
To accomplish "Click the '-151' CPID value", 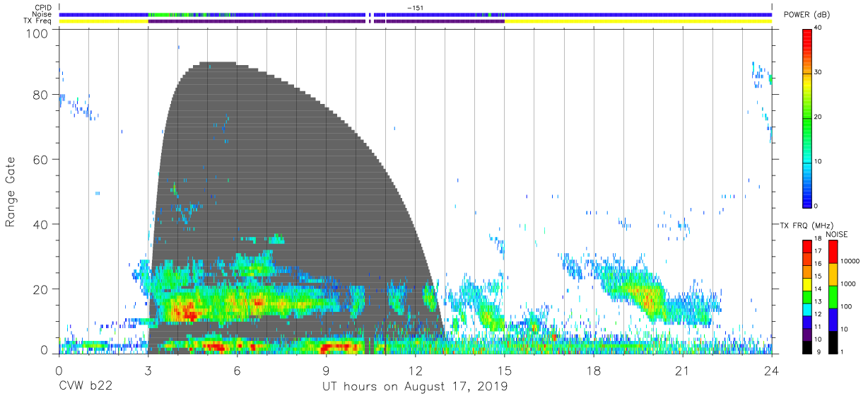I will coord(415,7).
